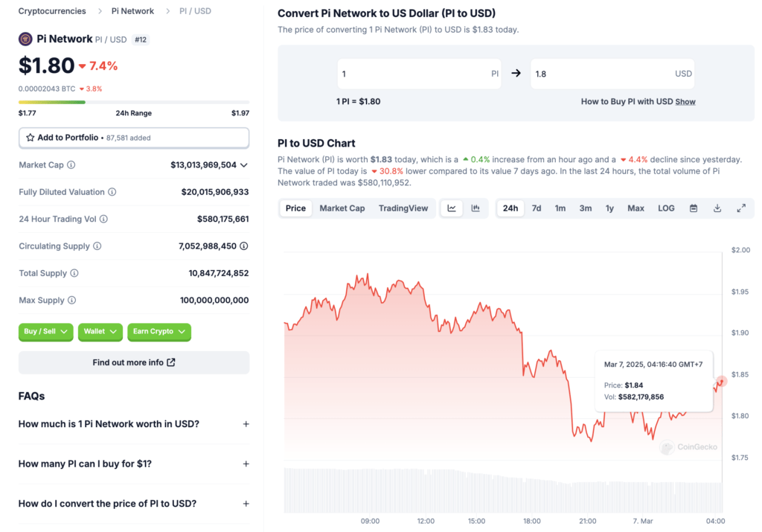
Task: Switch to the line chart icon
Action: click(452, 208)
